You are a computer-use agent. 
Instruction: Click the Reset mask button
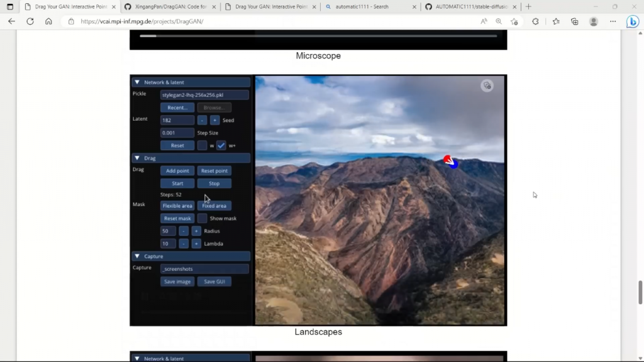coord(177,218)
